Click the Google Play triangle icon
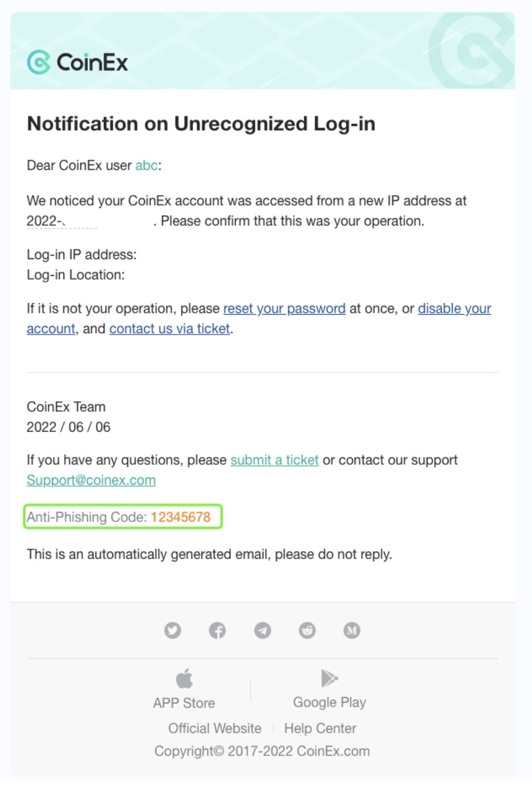This screenshot has height=792, width=532. pyautogui.click(x=329, y=678)
